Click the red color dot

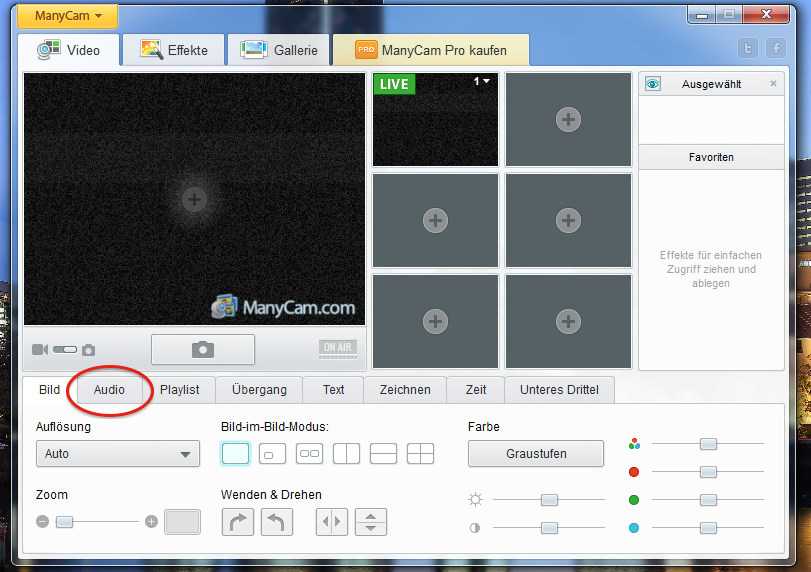[634, 472]
